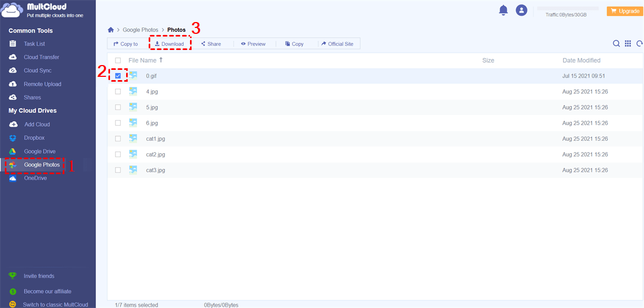Open Cloud Transfer in sidebar

tap(41, 57)
